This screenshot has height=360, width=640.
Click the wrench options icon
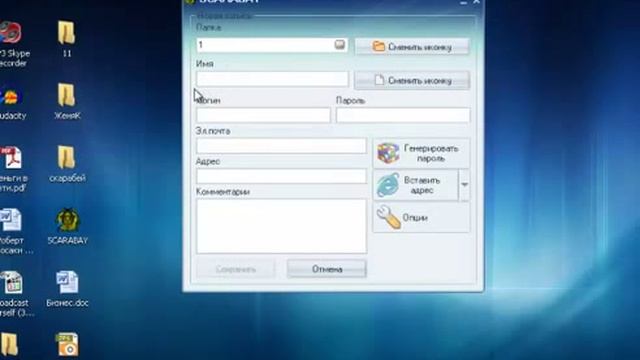click(x=388, y=217)
